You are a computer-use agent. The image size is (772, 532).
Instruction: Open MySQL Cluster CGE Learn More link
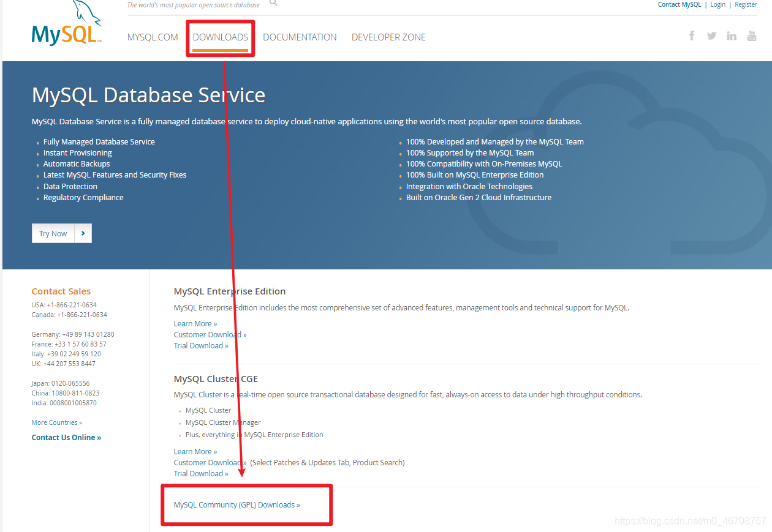195,451
